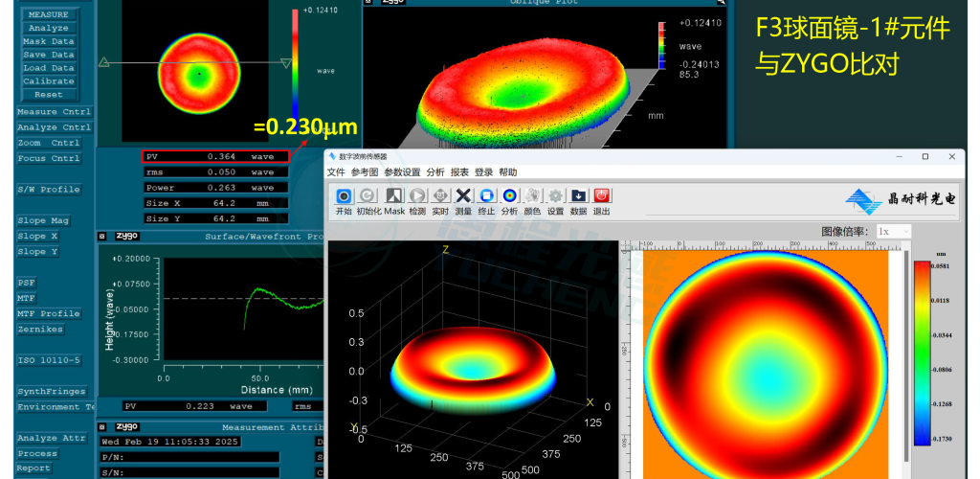Click the MTF button
The height and width of the screenshot is (479, 980).
pos(26,298)
